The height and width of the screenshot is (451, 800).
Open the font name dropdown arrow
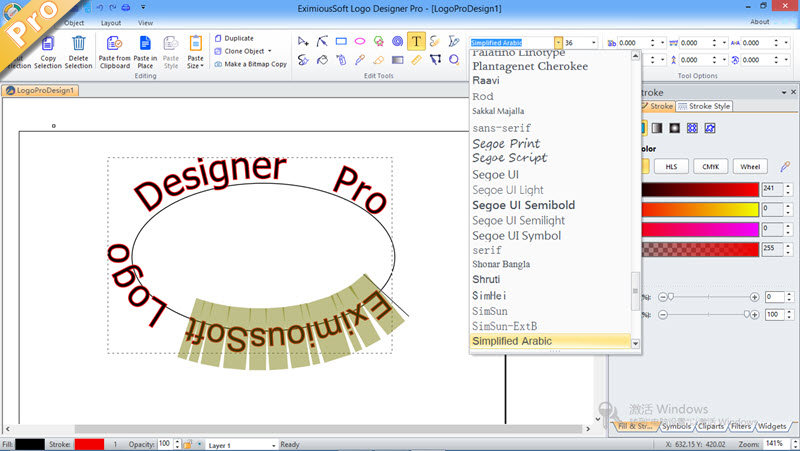pos(558,43)
